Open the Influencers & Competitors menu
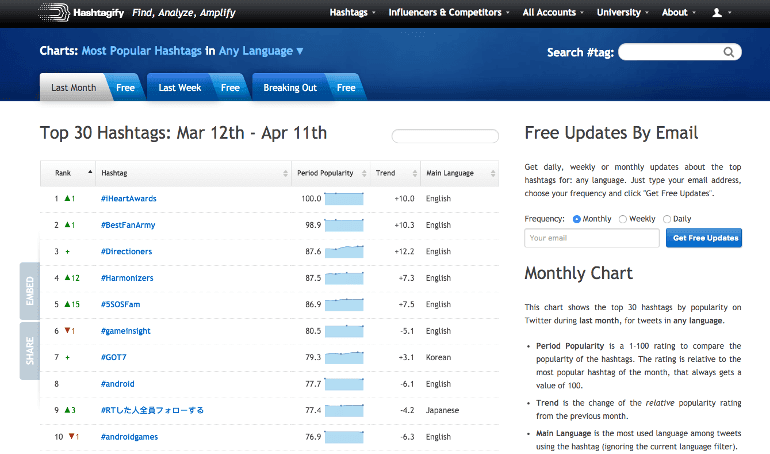 pos(449,13)
